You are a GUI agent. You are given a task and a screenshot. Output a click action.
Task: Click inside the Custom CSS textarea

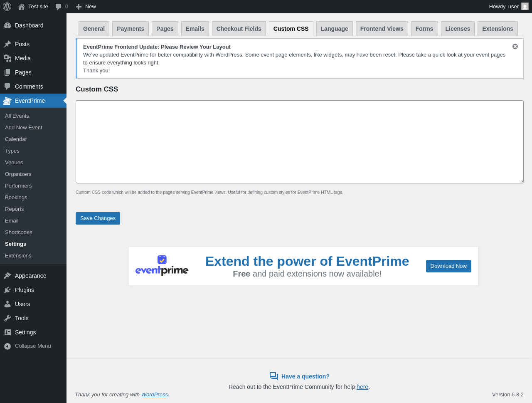(300, 142)
